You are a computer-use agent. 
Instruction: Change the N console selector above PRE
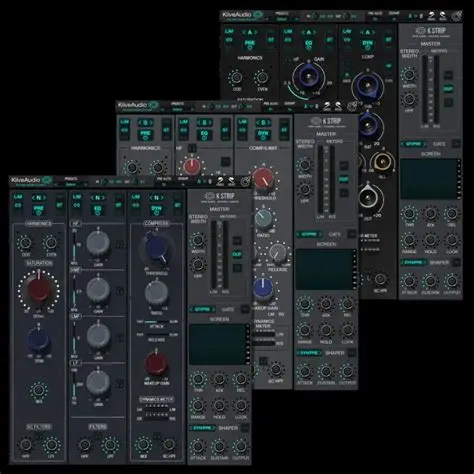click(39, 198)
